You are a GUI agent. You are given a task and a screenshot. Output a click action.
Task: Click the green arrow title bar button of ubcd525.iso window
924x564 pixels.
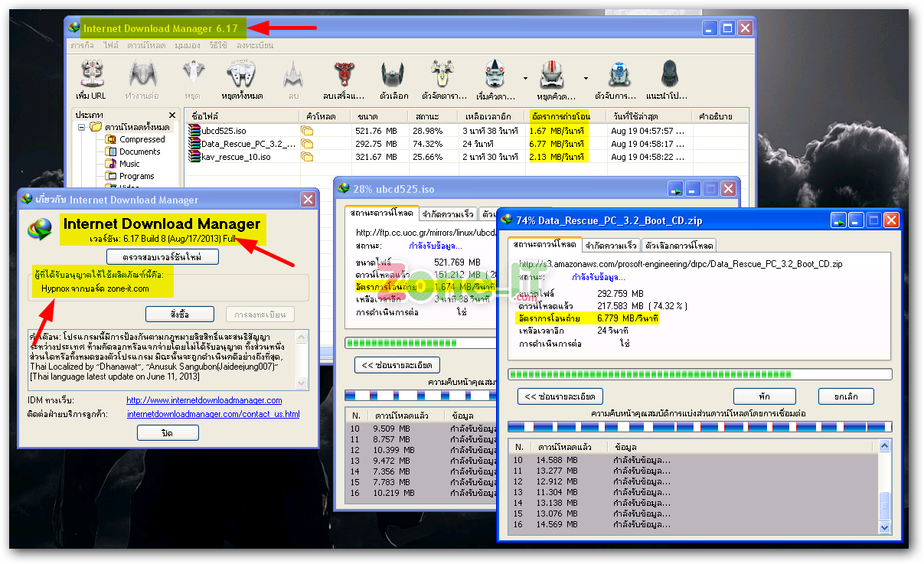[676, 188]
